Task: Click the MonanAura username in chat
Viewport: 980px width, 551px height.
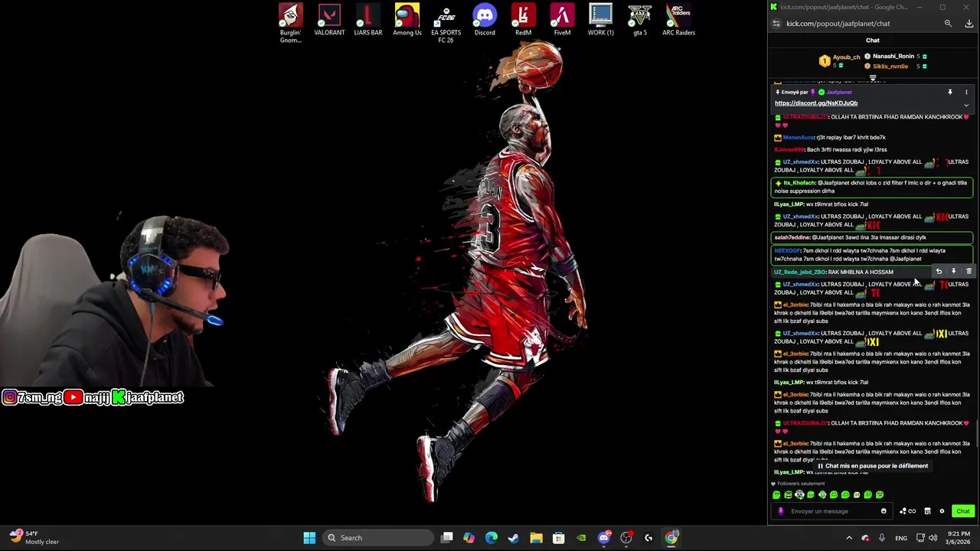Action: [x=799, y=138]
